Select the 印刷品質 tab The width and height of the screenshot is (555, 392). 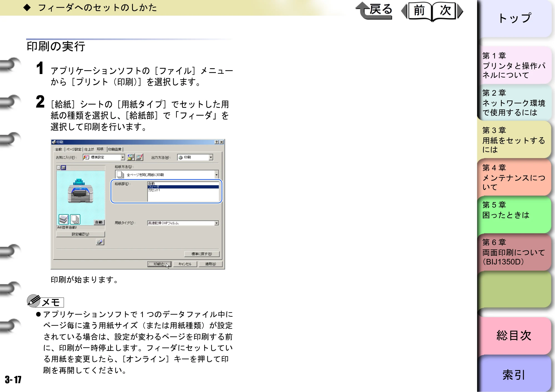point(115,149)
